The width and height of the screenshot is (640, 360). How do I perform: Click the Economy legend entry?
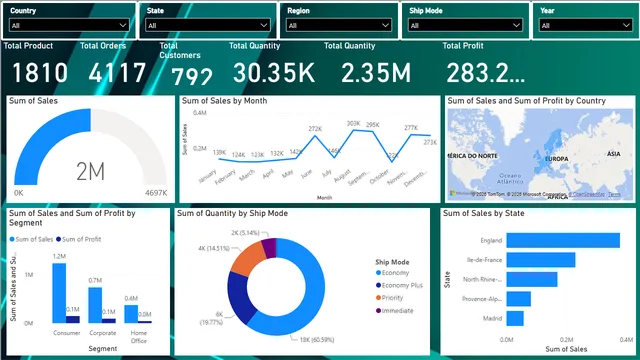(392, 273)
